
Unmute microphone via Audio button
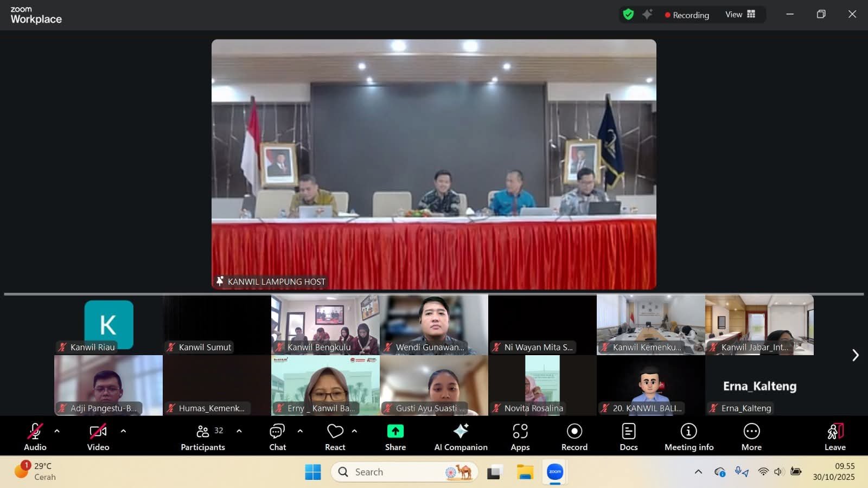click(x=35, y=436)
